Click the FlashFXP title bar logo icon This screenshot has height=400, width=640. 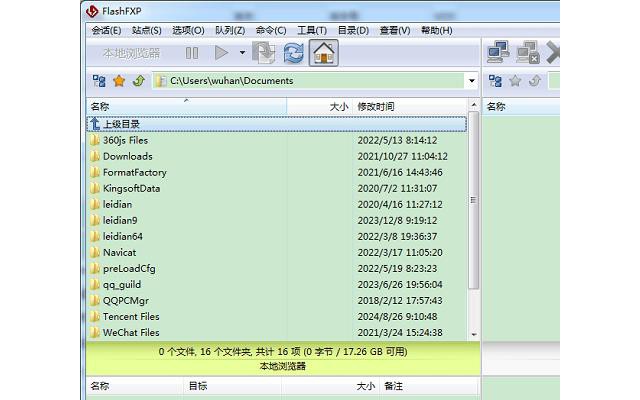point(92,11)
